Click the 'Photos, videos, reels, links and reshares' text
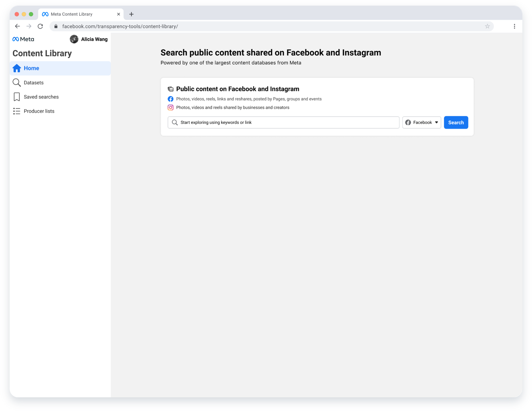 (x=249, y=99)
